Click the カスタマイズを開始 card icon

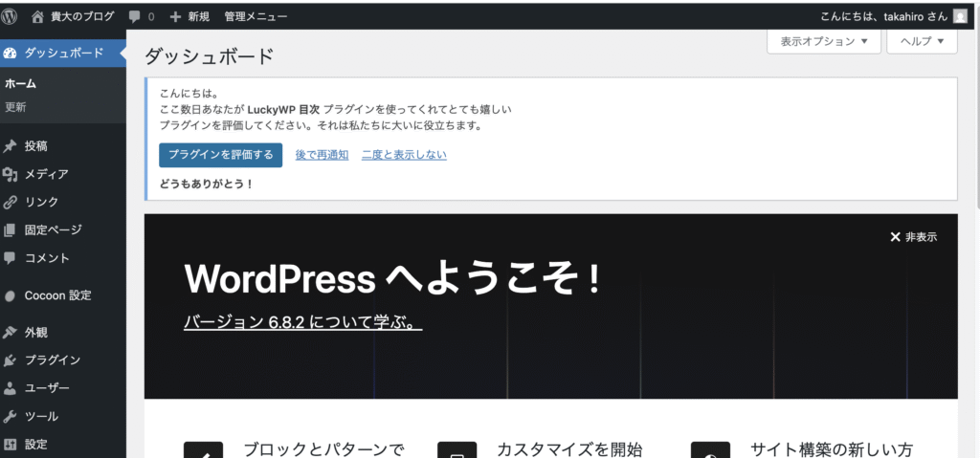point(457,450)
